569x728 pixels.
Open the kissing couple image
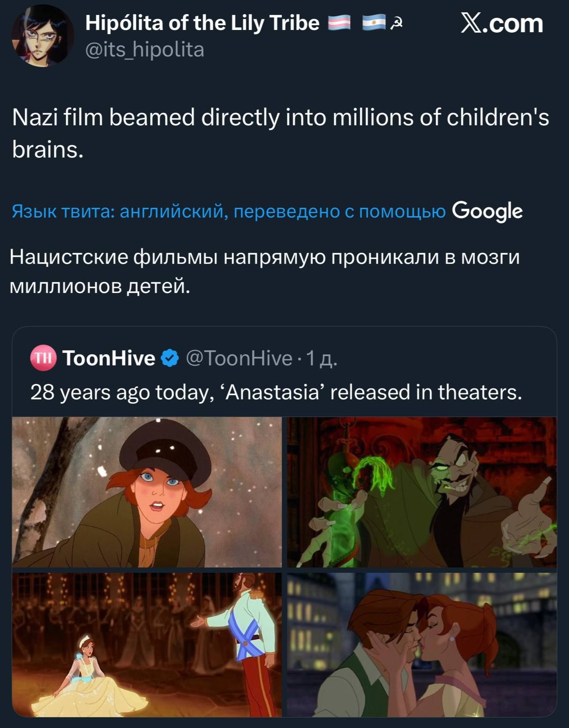[x=422, y=645]
